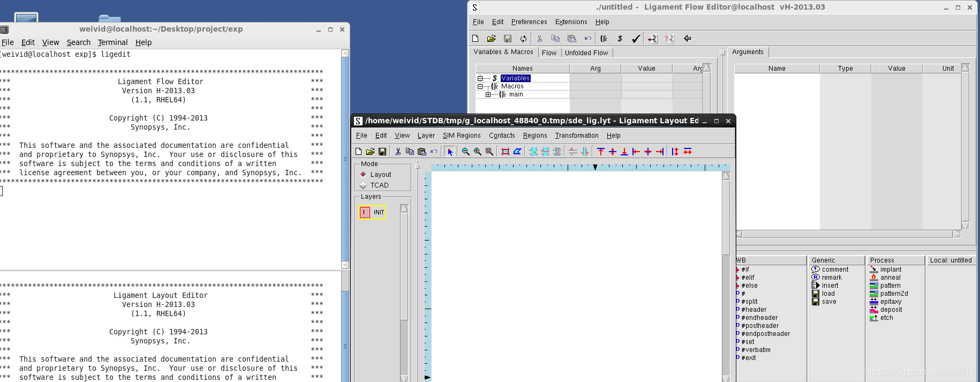Select the INIT layer swatch

point(365,213)
